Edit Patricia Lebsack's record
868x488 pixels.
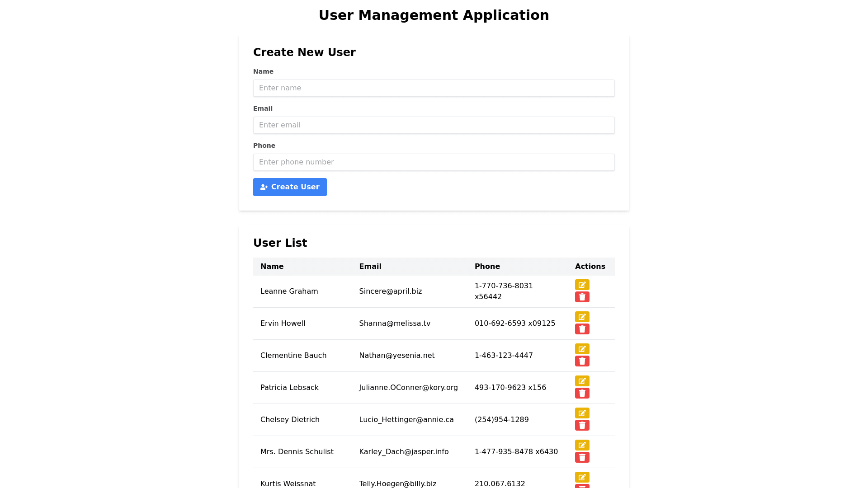click(x=582, y=381)
